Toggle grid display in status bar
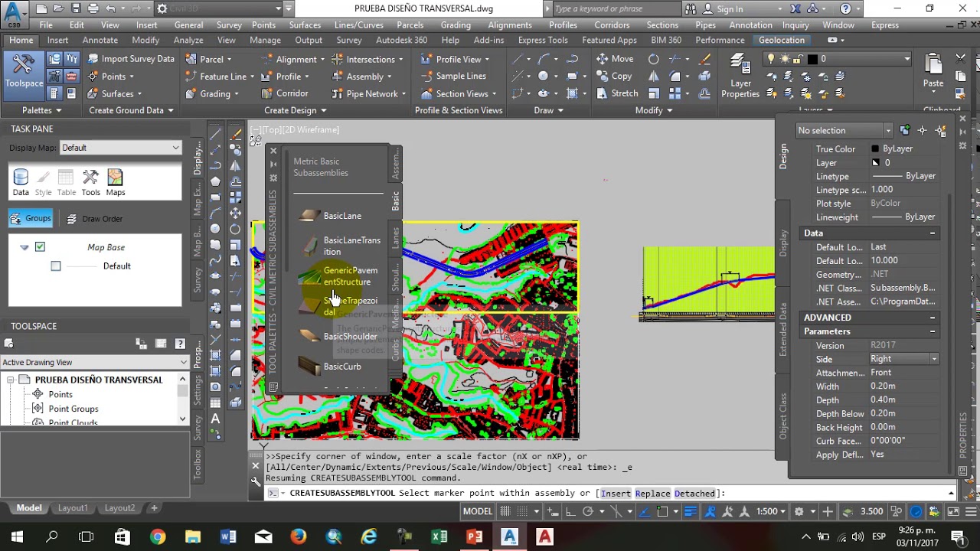 (505, 511)
